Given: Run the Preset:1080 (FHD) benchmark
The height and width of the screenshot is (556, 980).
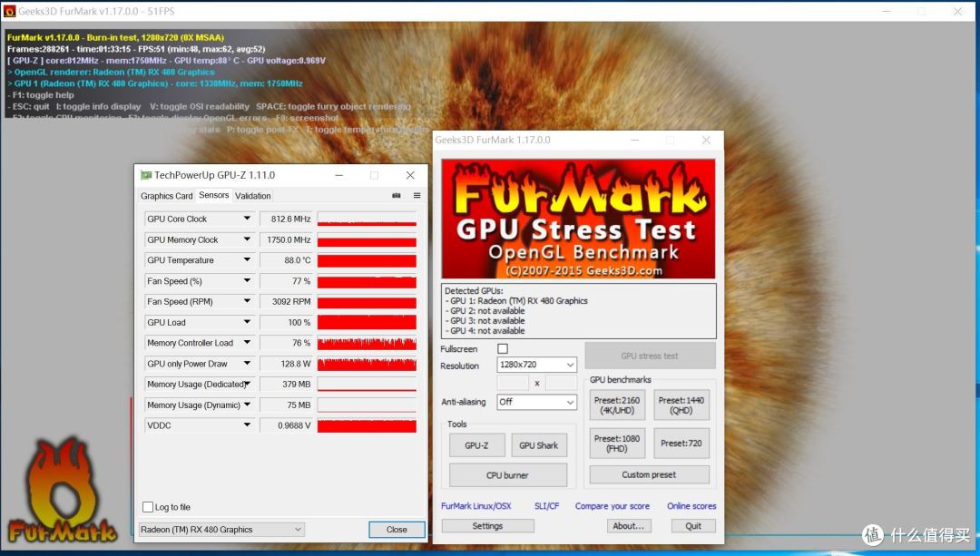Looking at the screenshot, I should [x=617, y=443].
